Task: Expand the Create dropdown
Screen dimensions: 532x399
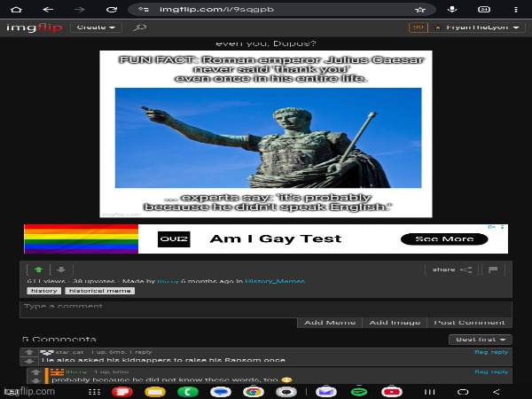Action: coord(96,27)
